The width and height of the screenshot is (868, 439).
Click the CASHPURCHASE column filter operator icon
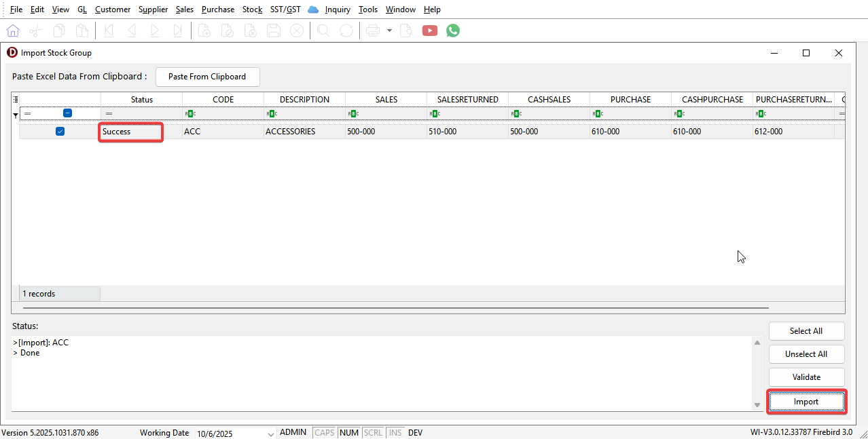pos(679,114)
